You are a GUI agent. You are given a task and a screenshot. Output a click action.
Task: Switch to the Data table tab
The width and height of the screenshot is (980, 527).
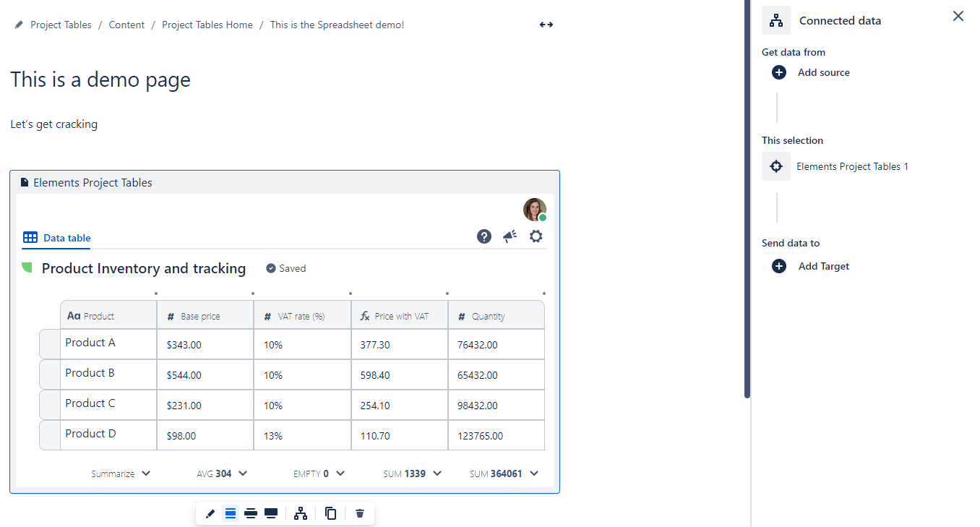coord(56,238)
